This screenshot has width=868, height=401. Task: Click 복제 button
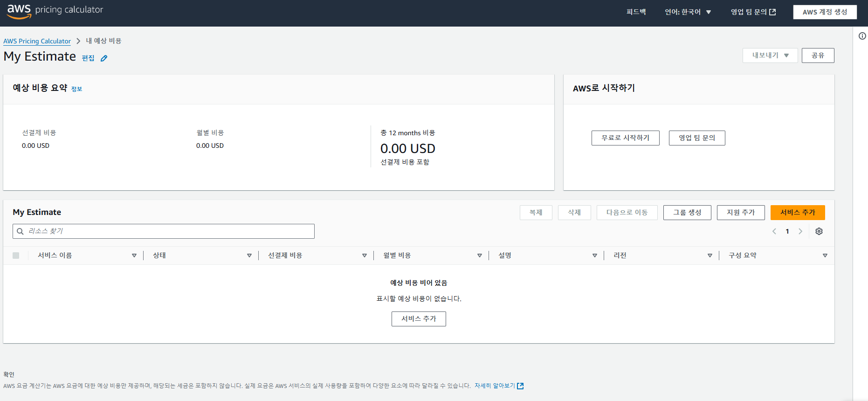tap(536, 213)
